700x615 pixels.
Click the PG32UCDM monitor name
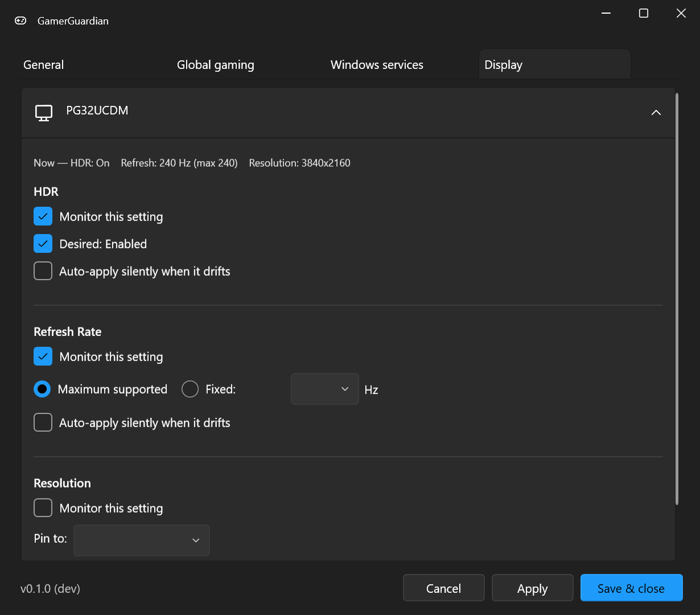click(97, 110)
